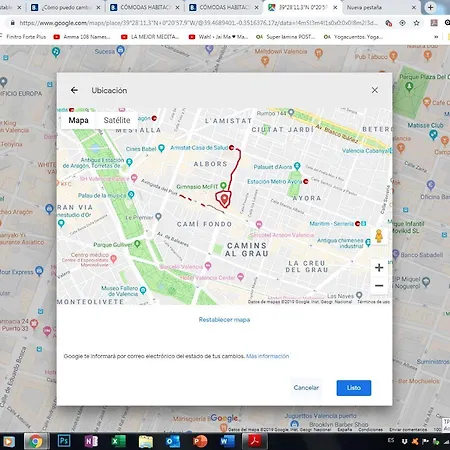Screen dimensions: 450x450
Task: Click the Palauet d'Ayora marker
Action: pyautogui.click(x=297, y=166)
